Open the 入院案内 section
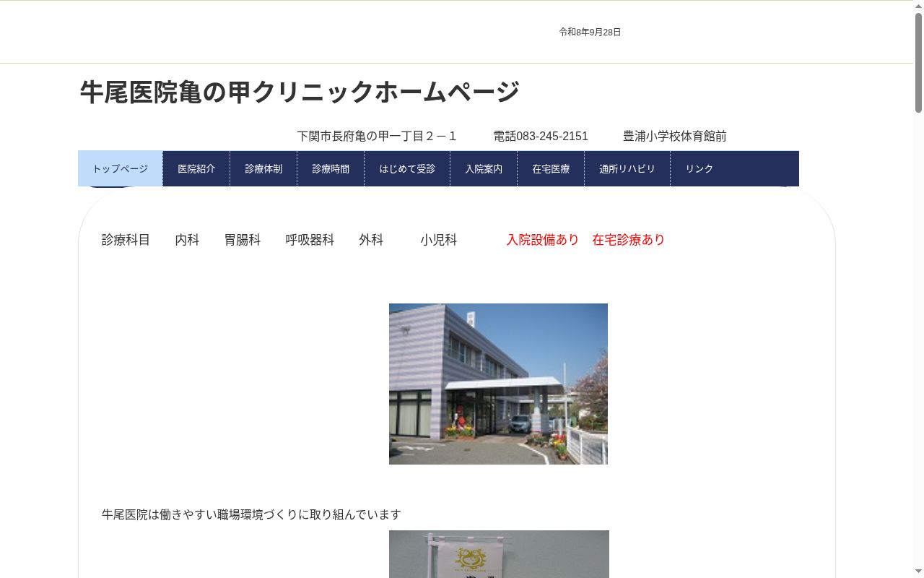 pyautogui.click(x=484, y=168)
